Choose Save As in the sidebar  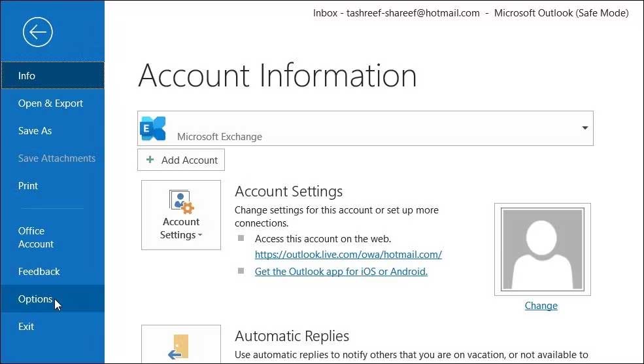(x=35, y=131)
